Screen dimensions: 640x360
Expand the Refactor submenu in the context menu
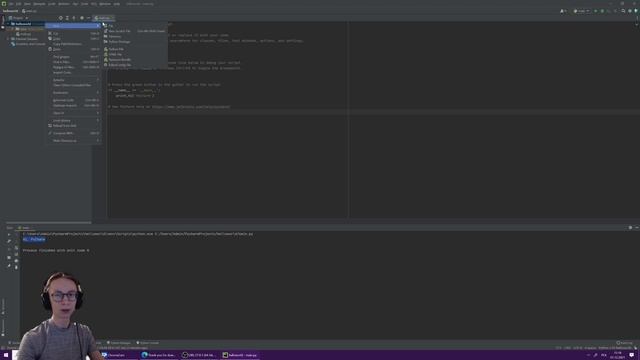coord(73,80)
